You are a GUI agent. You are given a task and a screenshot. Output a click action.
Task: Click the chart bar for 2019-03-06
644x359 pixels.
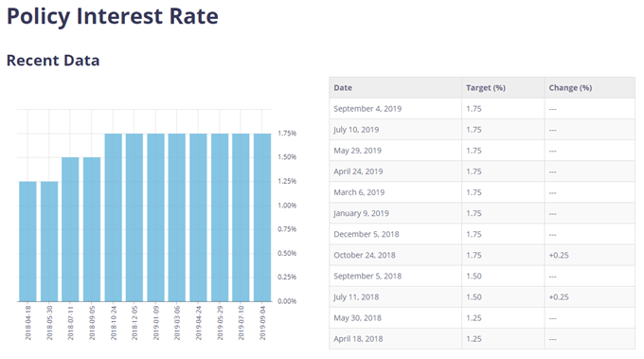[x=177, y=218]
